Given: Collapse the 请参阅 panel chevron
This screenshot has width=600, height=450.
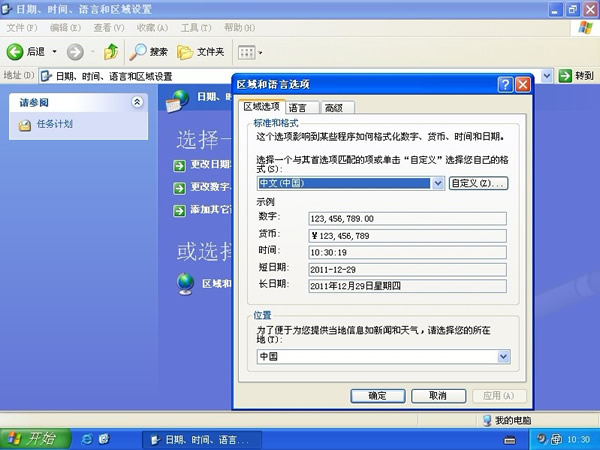Looking at the screenshot, I should click(137, 102).
